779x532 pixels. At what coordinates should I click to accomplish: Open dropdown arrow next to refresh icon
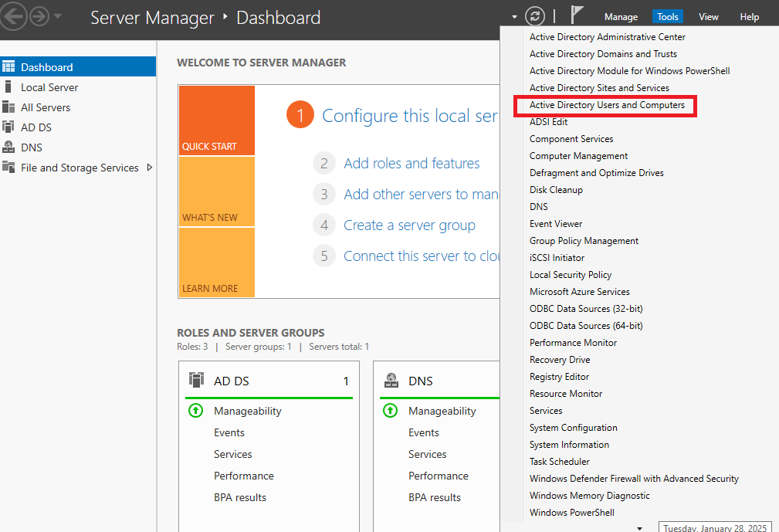515,17
